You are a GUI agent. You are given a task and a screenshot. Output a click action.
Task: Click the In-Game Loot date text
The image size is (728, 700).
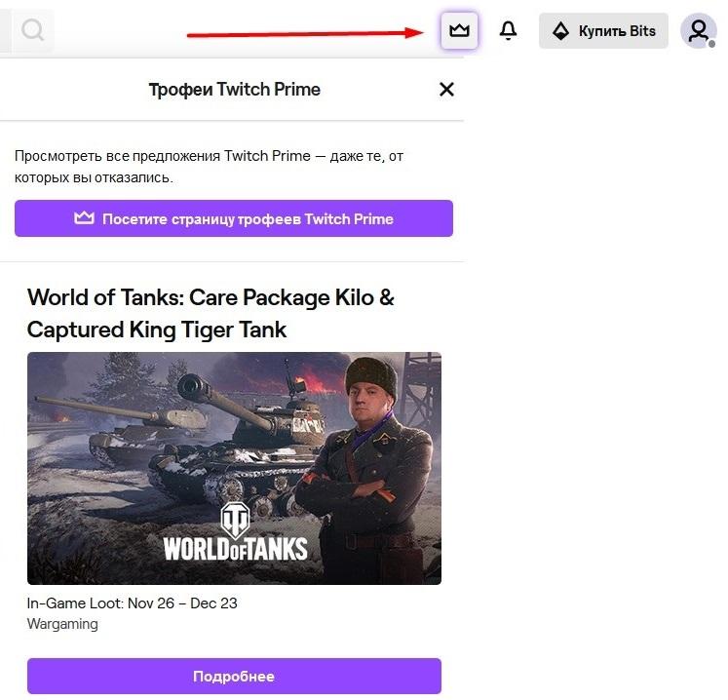(132, 603)
